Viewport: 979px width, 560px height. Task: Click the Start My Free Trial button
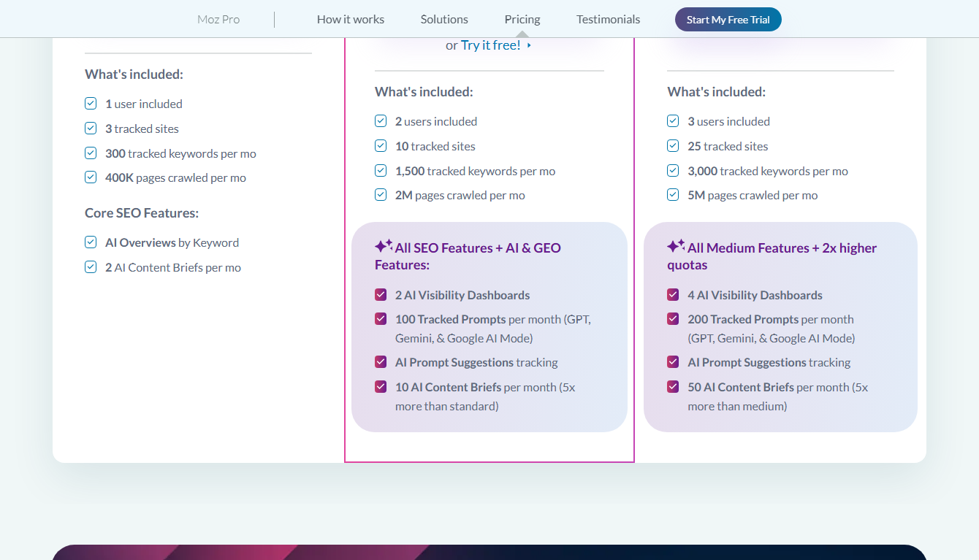click(x=728, y=20)
